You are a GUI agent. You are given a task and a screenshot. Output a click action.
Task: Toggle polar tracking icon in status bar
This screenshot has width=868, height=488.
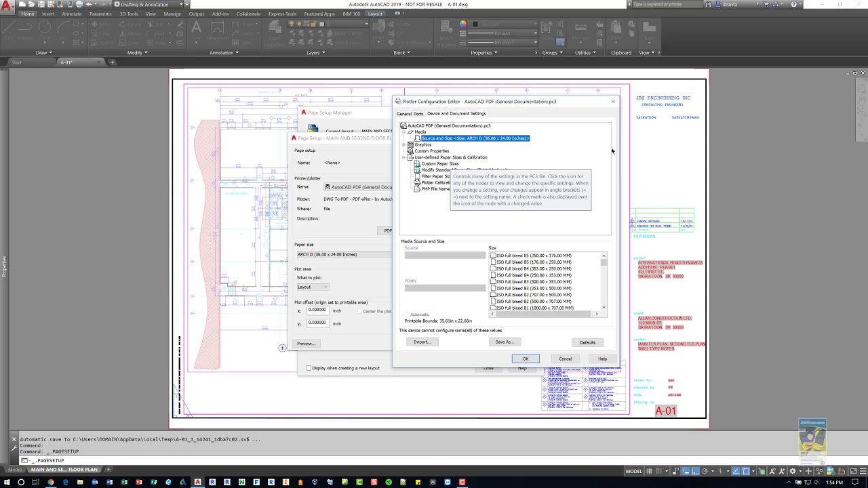pyautogui.click(x=705, y=471)
